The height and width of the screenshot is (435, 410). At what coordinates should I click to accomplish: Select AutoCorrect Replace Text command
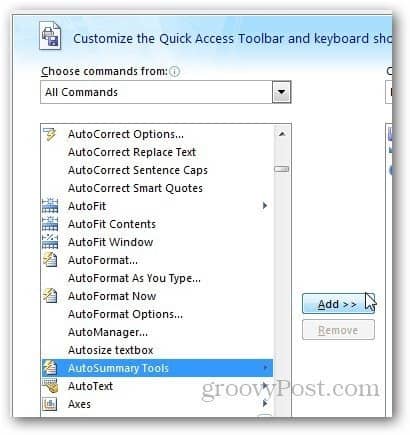click(132, 152)
